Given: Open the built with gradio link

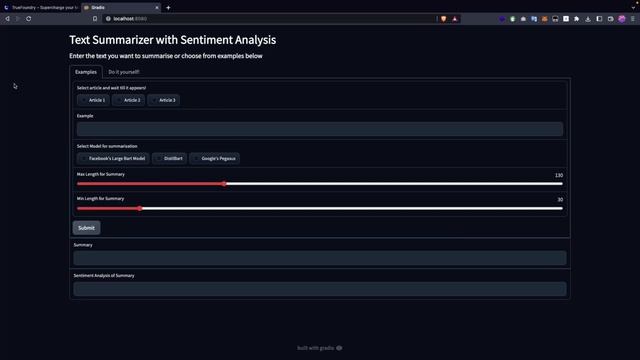Looking at the screenshot, I should point(320,348).
